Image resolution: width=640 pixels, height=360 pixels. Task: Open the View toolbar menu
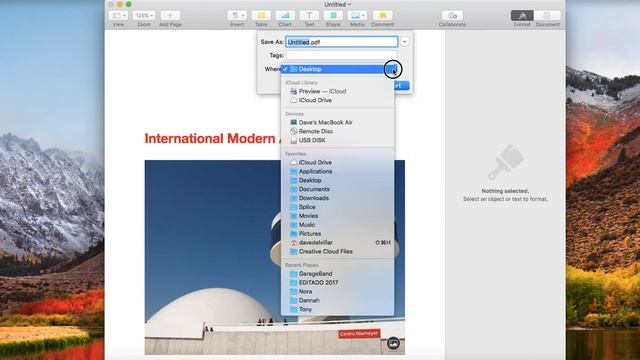[x=119, y=16]
